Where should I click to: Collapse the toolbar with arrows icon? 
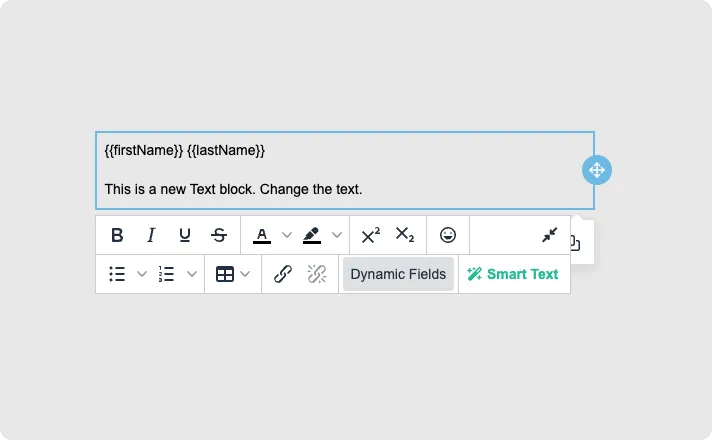[x=549, y=235]
